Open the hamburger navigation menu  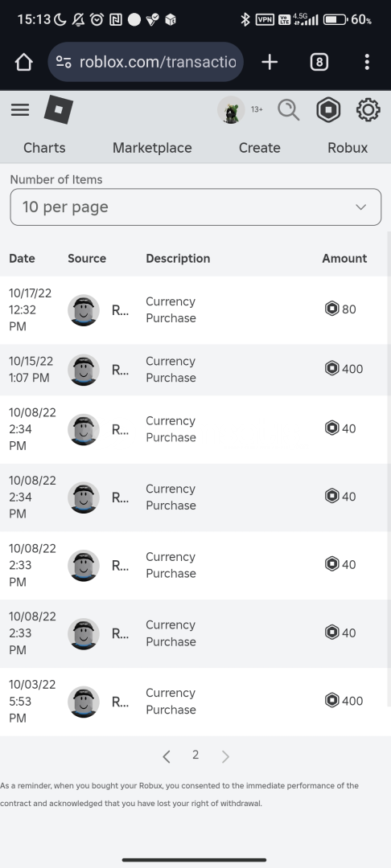coord(20,109)
